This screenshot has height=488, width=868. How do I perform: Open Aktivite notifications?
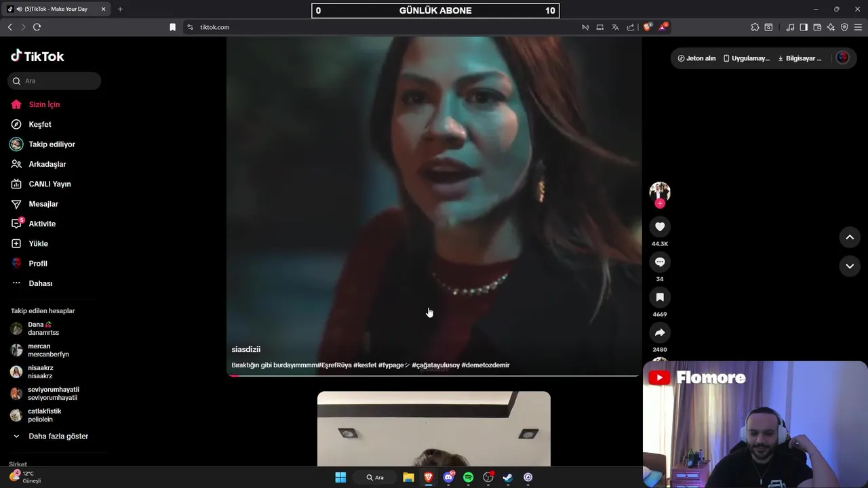tap(42, 224)
